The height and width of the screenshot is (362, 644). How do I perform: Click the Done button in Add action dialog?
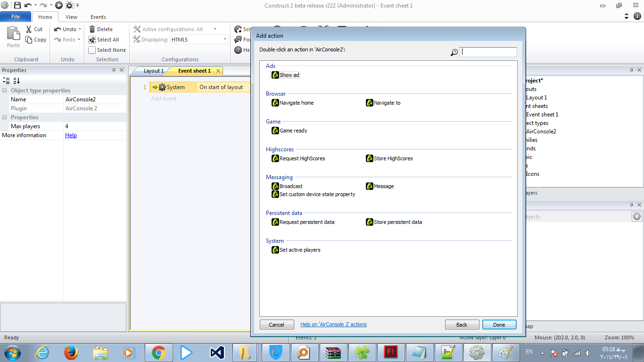(499, 324)
